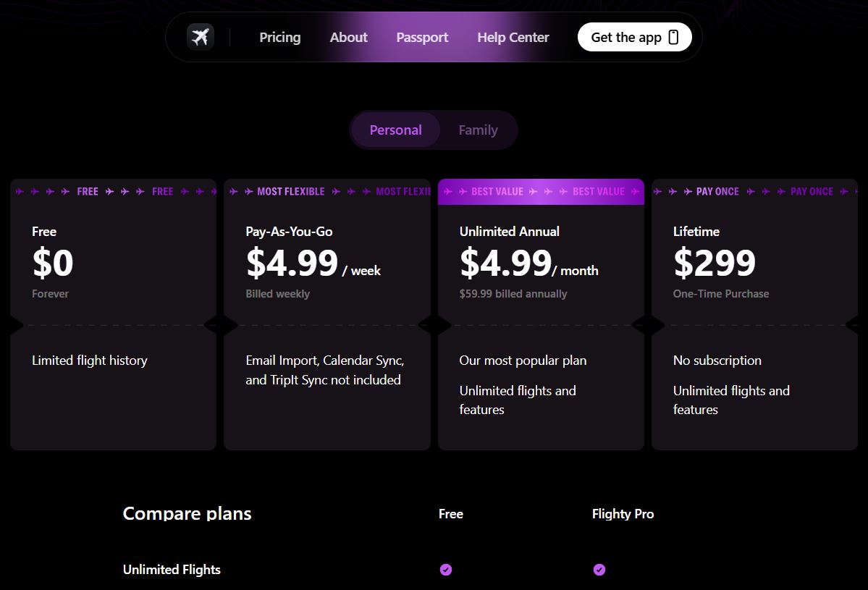The width and height of the screenshot is (868, 590).
Task: Click the $4.99 / week price
Action: coord(313,262)
